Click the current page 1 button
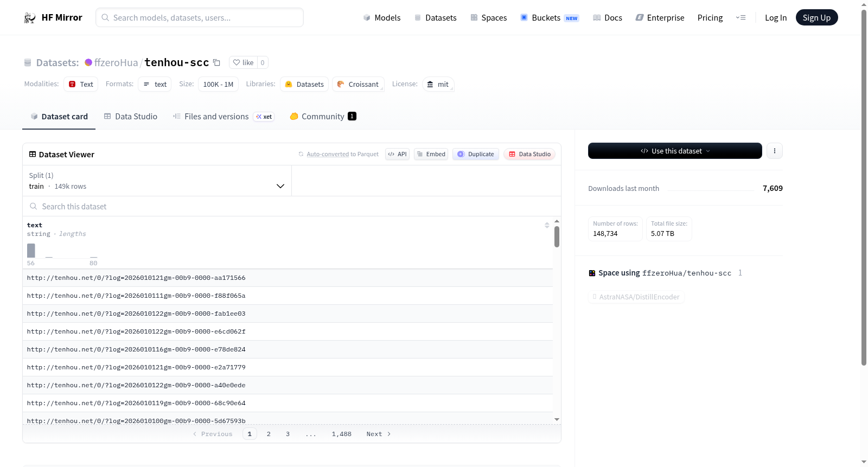The height and width of the screenshot is (467, 868). [250, 434]
